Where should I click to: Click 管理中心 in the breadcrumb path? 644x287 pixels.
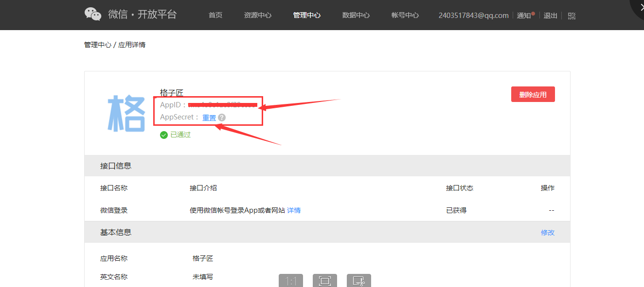point(98,45)
